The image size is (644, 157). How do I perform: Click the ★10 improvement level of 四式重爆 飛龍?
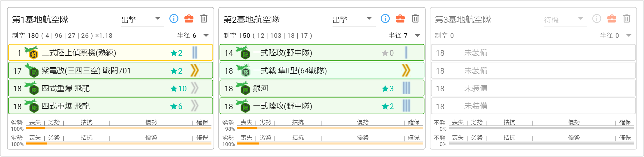[x=178, y=88]
